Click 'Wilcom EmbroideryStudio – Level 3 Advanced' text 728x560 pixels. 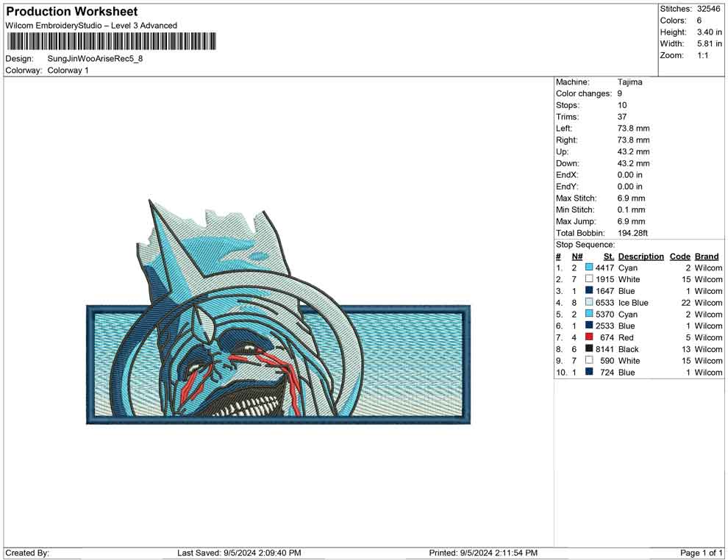91,26
